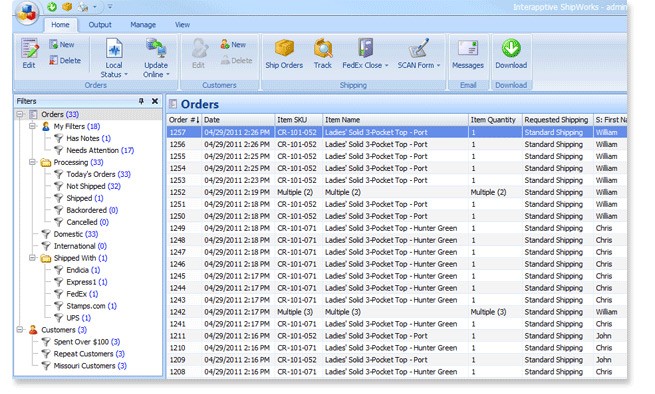
Task: Select the Express1 filter
Action: [81, 282]
